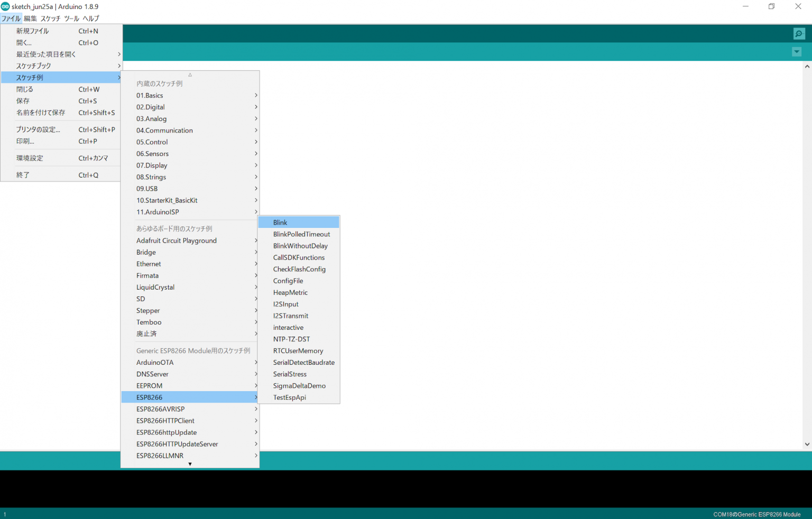Image resolution: width=812 pixels, height=519 pixels.
Task: Click editor scrollbar down arrow
Action: [807, 444]
